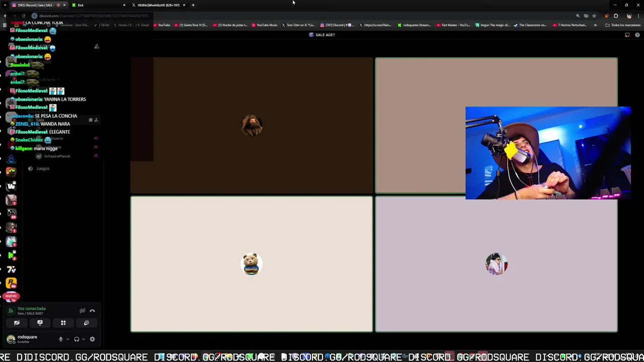Viewport: 644px width, 362px height.
Task: Toggle noise suppression in voice panel
Action: tap(83, 311)
